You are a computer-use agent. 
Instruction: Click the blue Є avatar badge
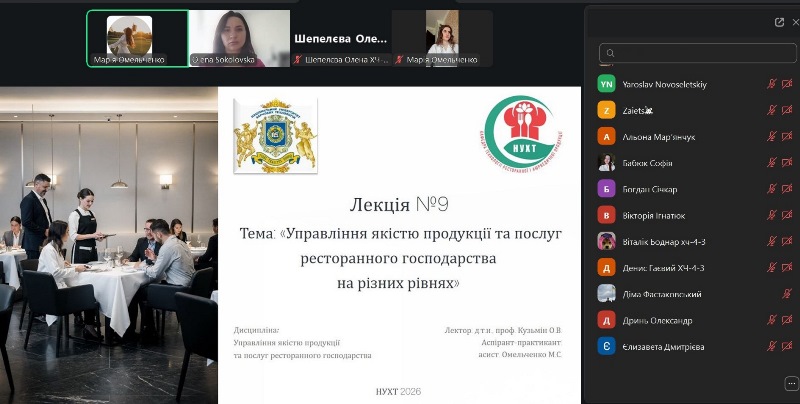click(607, 346)
